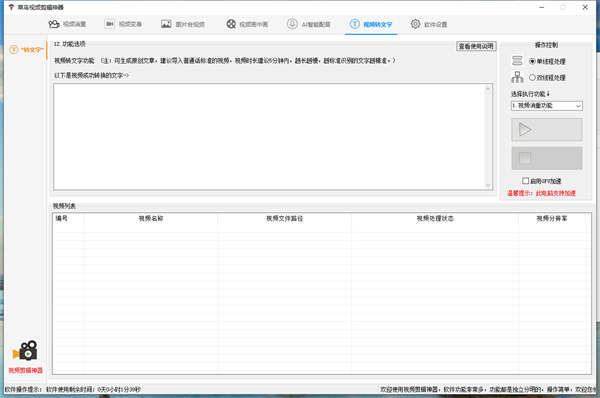Close the application window
This screenshot has height=398, width=600.
(x=585, y=7)
